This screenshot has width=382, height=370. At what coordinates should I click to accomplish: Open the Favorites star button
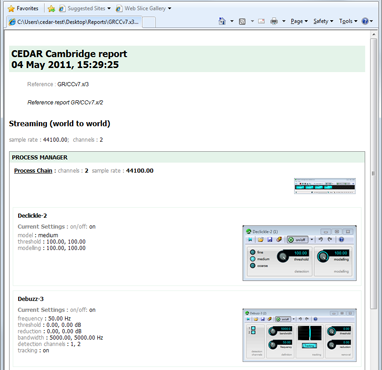coord(23,8)
